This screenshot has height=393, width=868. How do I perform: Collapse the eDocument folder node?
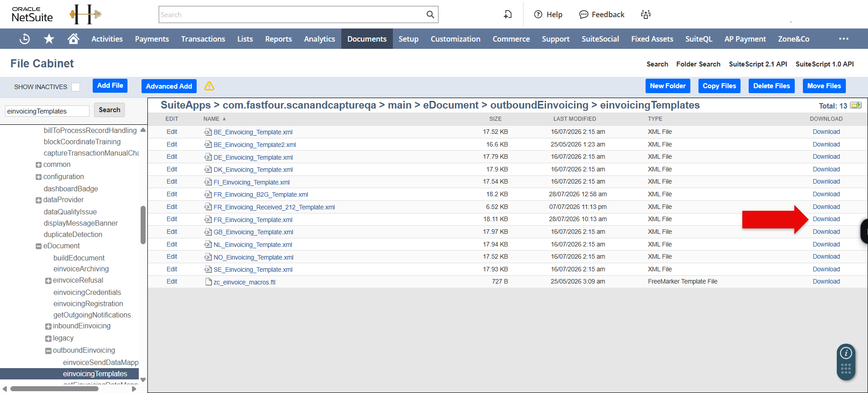(x=38, y=246)
